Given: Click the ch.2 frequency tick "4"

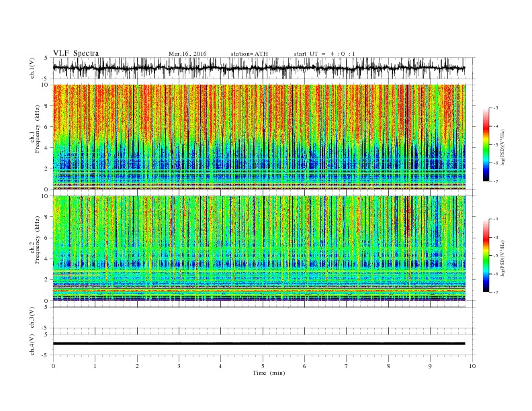Looking at the screenshot, I should (47, 259).
